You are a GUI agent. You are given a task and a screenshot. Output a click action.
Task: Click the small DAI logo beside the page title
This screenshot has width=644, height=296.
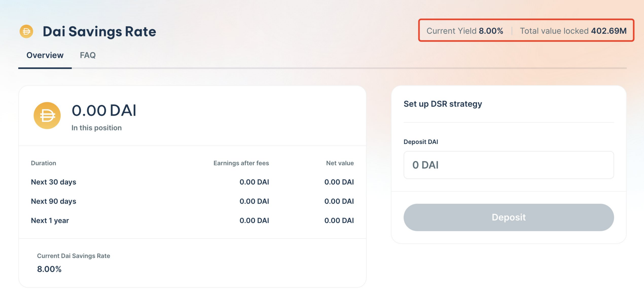pyautogui.click(x=26, y=31)
